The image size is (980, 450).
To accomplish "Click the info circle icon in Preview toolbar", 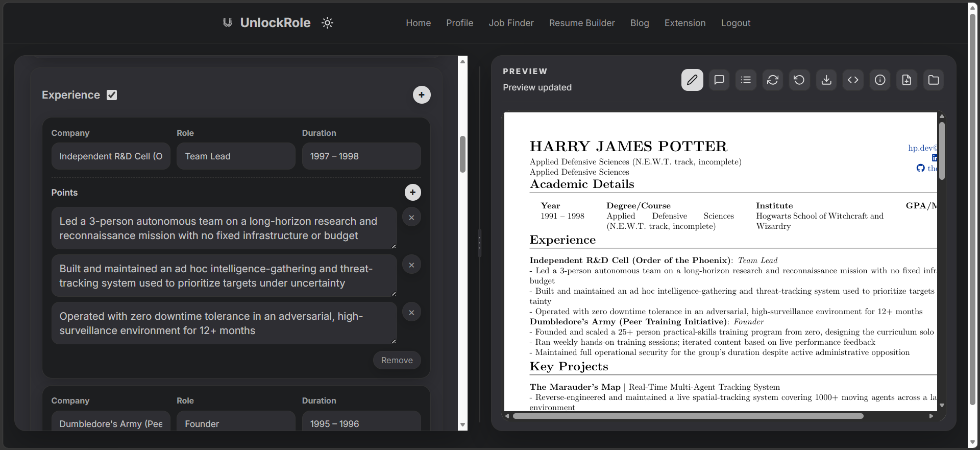I will click(x=880, y=80).
